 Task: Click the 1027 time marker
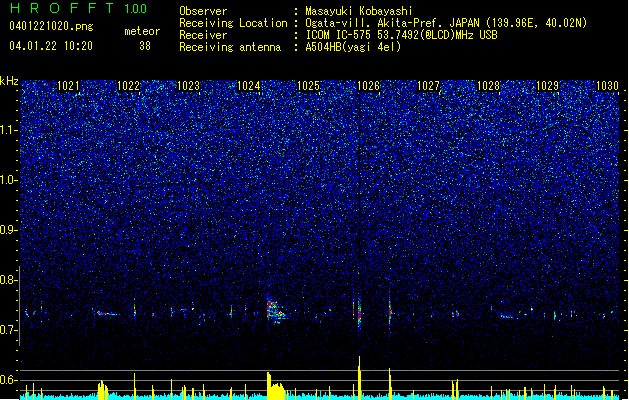(x=428, y=86)
